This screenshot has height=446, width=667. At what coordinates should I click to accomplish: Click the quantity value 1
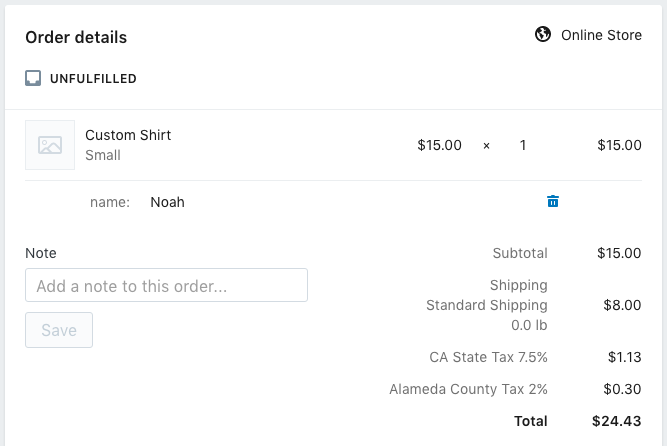(x=523, y=145)
